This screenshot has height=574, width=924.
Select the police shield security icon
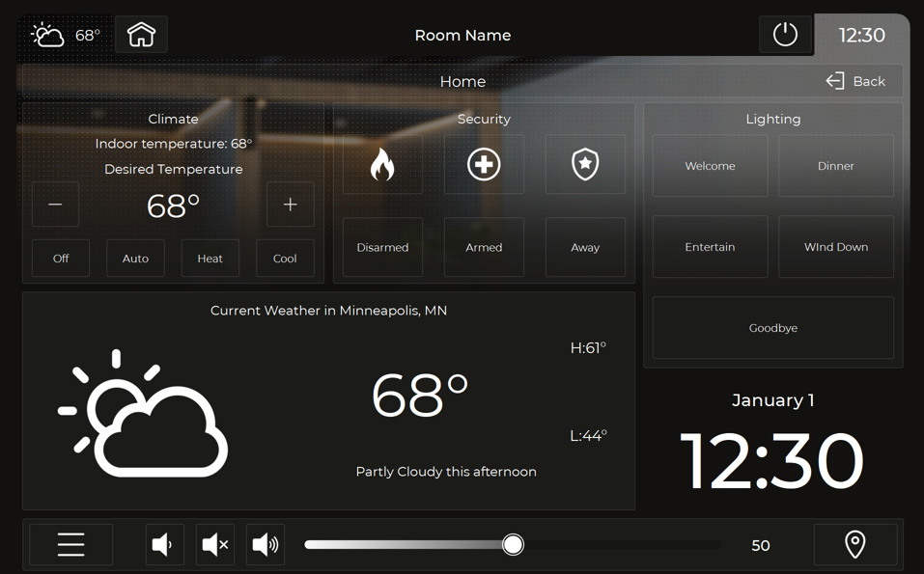(585, 164)
